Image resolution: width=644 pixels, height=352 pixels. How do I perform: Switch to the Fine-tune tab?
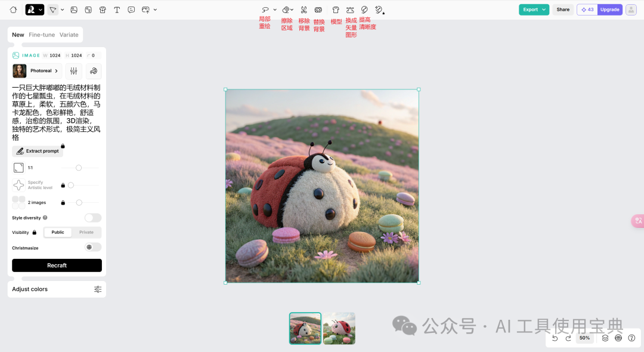(41, 35)
